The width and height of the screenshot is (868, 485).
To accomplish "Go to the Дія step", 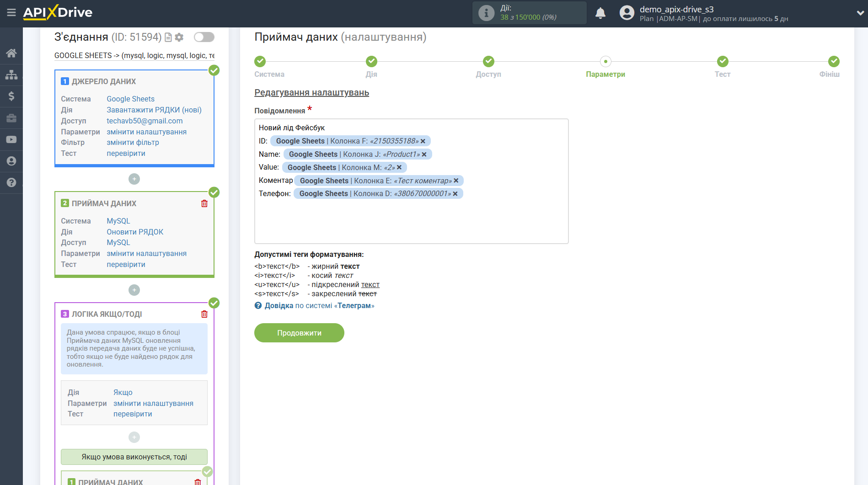I will (x=371, y=61).
